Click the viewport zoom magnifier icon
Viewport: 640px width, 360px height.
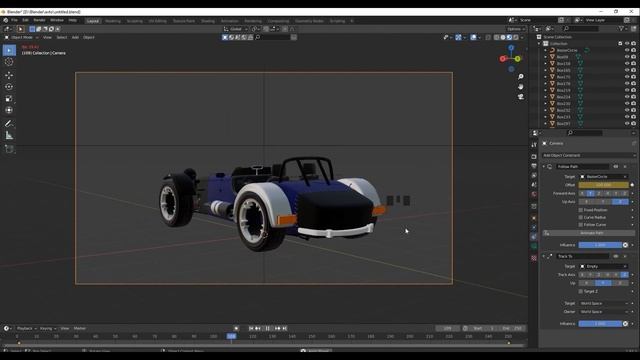tap(521, 77)
